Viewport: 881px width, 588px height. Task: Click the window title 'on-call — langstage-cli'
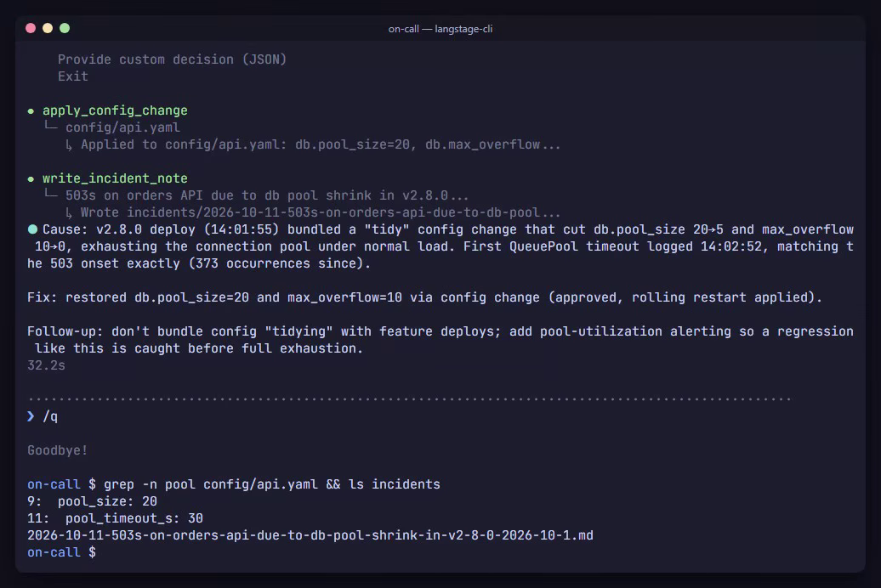(440, 29)
